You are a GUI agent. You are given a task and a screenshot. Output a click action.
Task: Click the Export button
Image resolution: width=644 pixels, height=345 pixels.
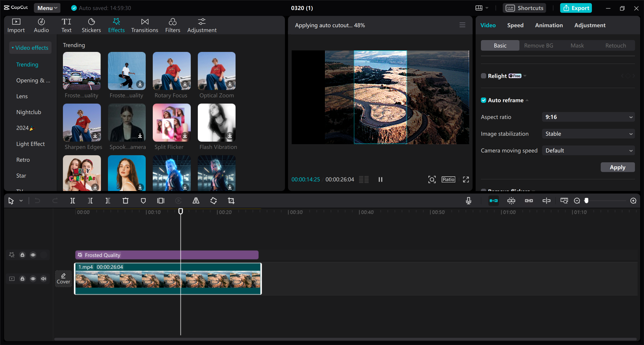[576, 8]
